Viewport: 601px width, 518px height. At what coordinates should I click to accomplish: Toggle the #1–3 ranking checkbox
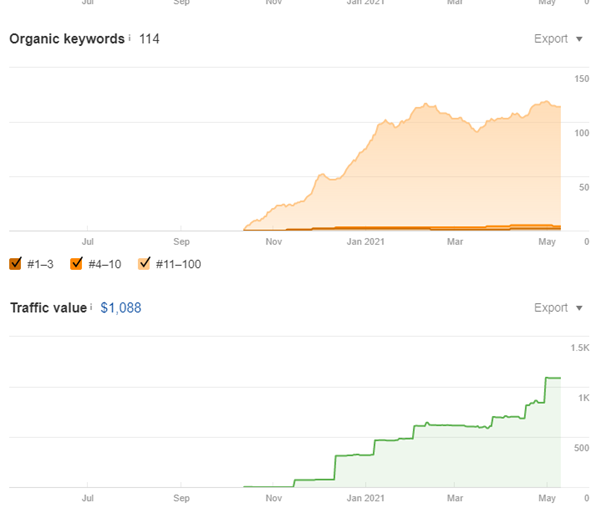[15, 263]
